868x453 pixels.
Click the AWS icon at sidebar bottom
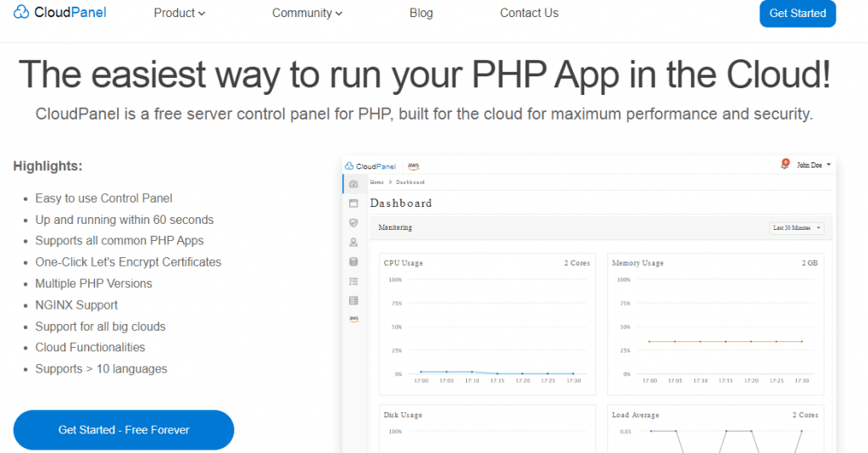[x=353, y=319]
